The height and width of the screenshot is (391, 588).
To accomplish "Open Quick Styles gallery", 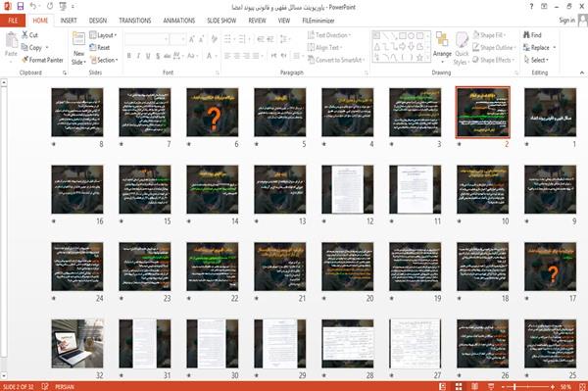I will [x=462, y=49].
